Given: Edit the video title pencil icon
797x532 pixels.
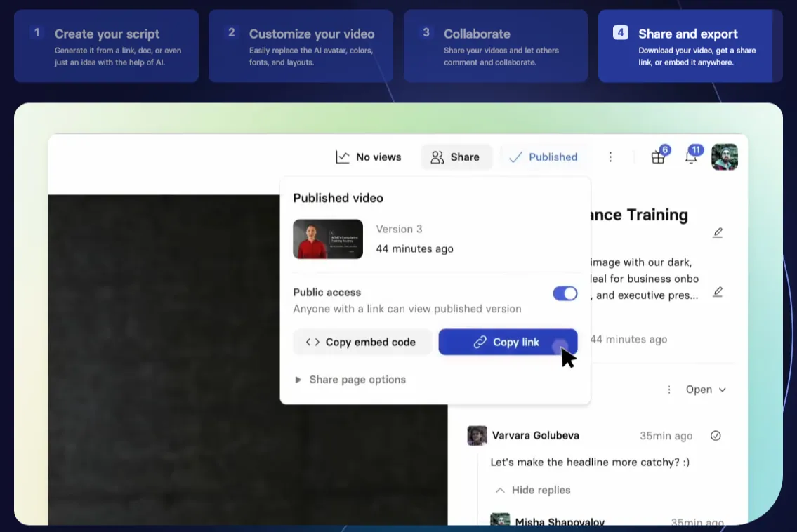Looking at the screenshot, I should tap(718, 233).
